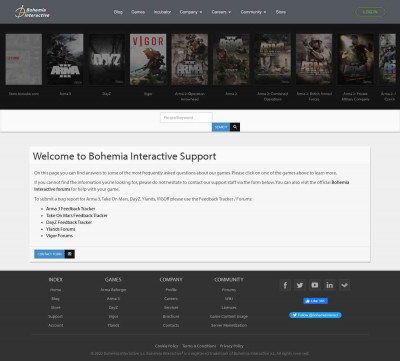Open Blog link in footer Index column
This screenshot has width=400, height=361.
click(55, 299)
